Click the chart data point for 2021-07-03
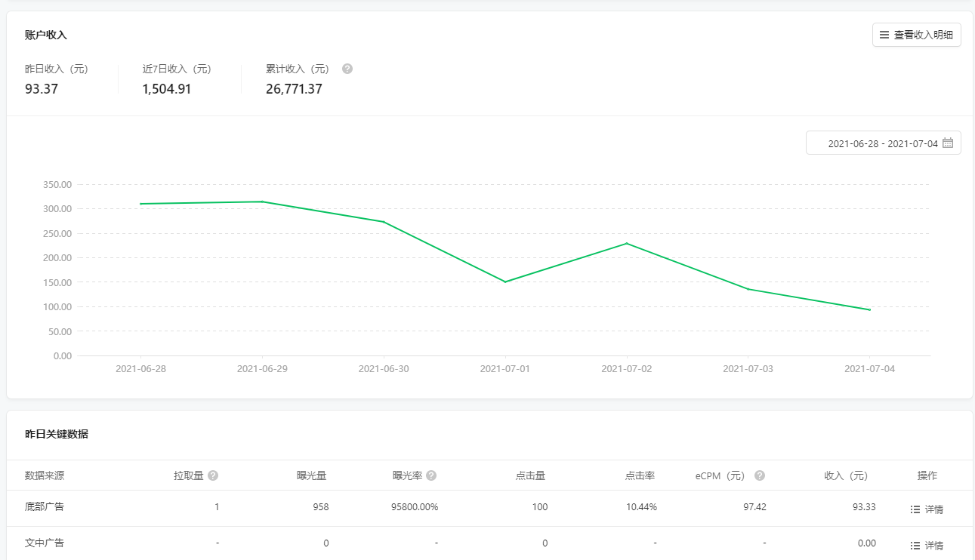Screen dimensions: 975x560 tap(748, 289)
